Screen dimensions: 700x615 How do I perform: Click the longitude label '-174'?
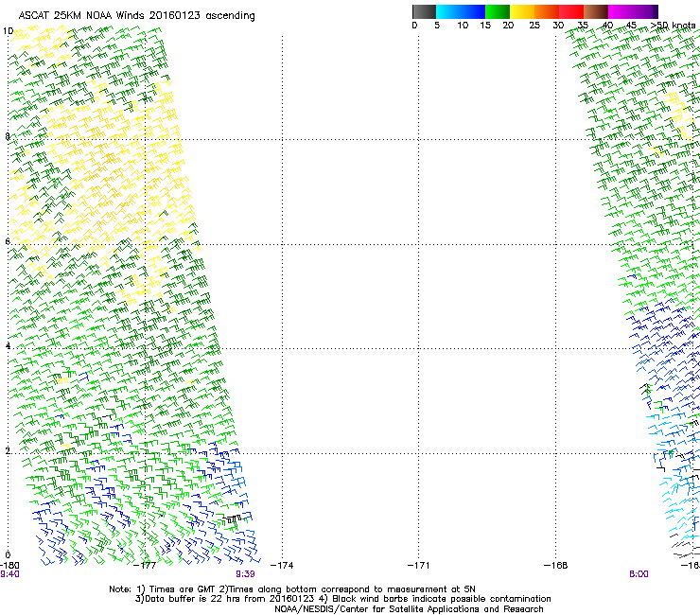pyautogui.click(x=282, y=566)
